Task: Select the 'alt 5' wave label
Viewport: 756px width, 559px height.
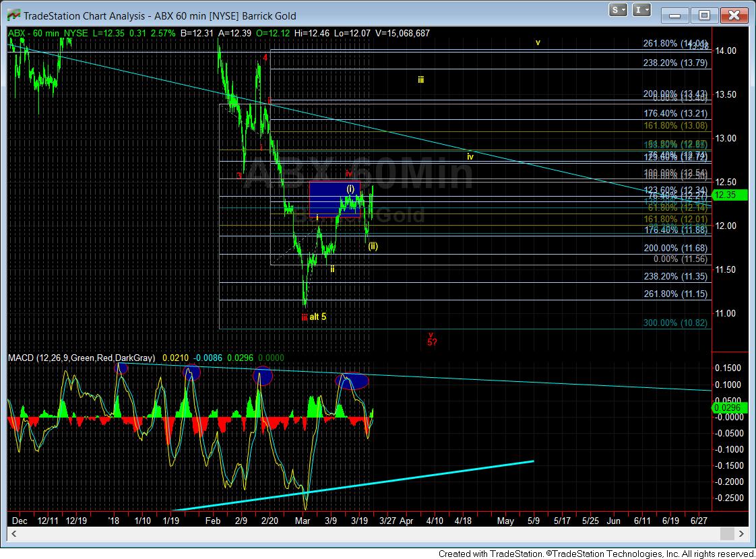Action: coord(318,317)
